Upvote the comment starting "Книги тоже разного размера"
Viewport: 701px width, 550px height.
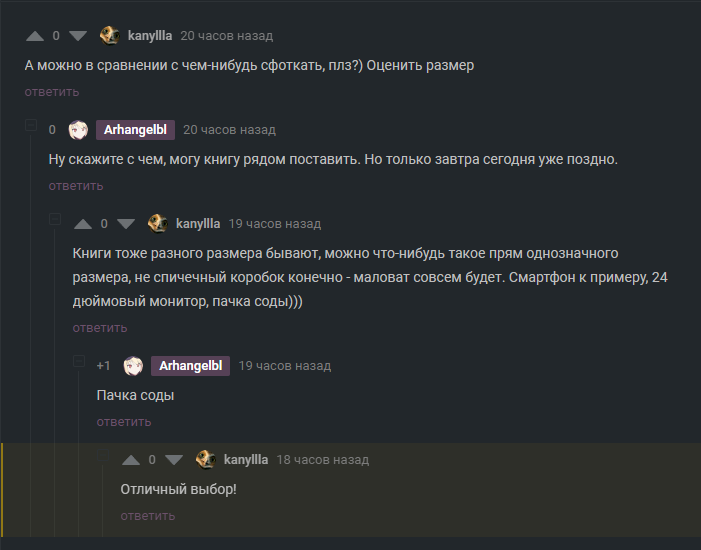[82, 224]
